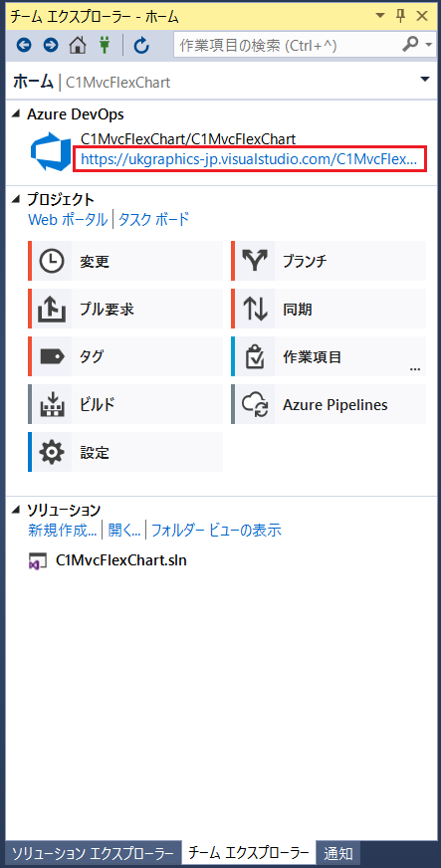Collapse the プロジェクト section

(17, 199)
